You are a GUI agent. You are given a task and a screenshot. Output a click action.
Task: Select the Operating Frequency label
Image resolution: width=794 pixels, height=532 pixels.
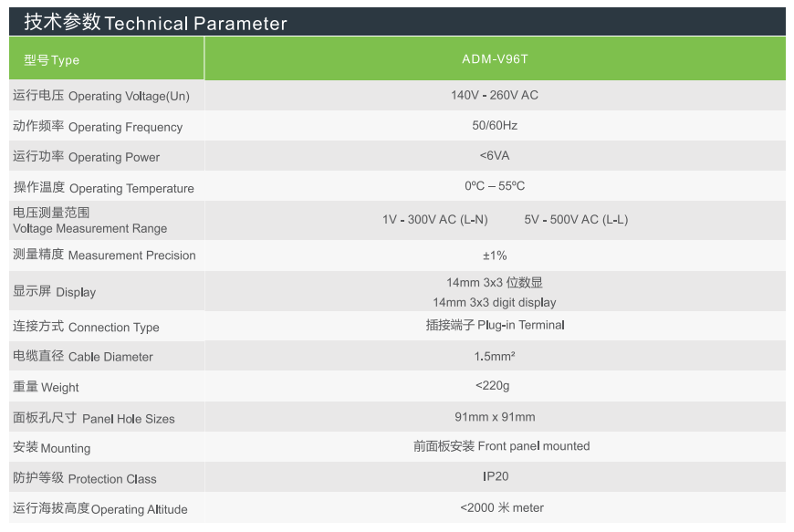tap(98, 127)
